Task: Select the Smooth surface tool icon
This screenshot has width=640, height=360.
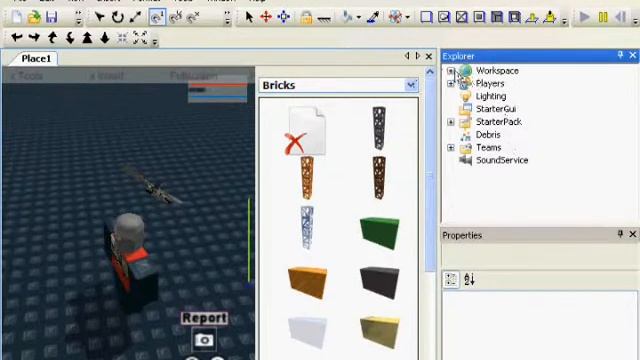Action: click(x=426, y=17)
